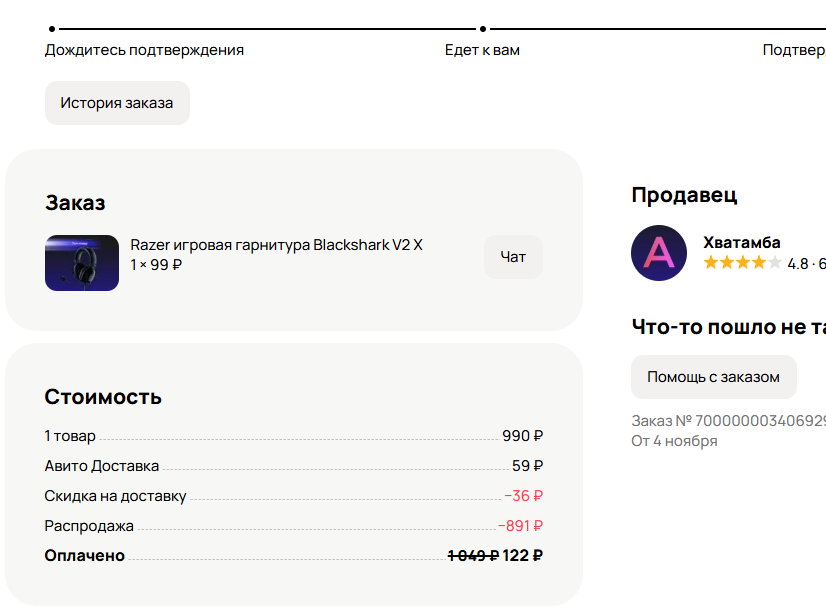Click the Оплачено total of 122 ₽

tap(523, 556)
